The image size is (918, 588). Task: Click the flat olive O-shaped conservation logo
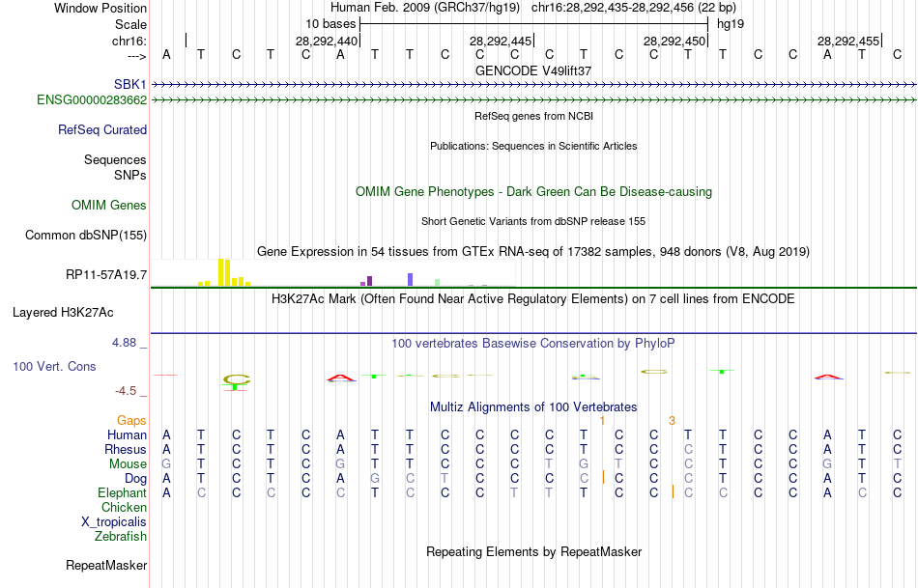tap(654, 371)
